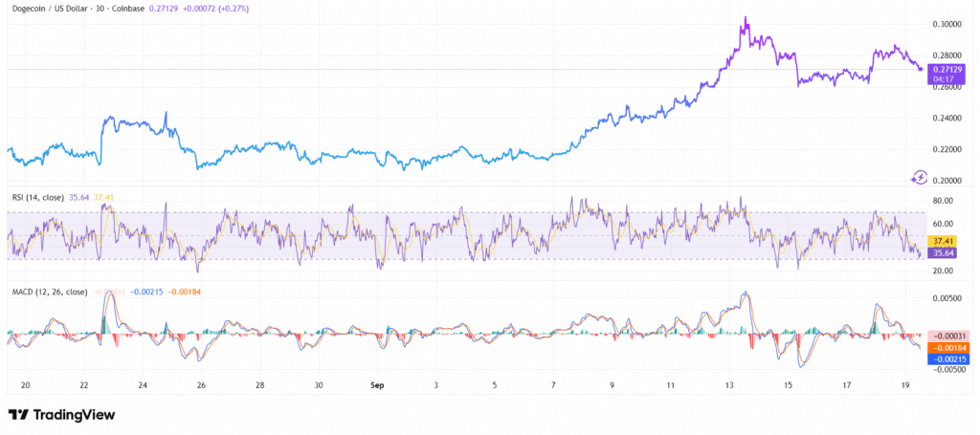
Task: Click the MACD -0.00215 blue value tag
Action: [947, 359]
